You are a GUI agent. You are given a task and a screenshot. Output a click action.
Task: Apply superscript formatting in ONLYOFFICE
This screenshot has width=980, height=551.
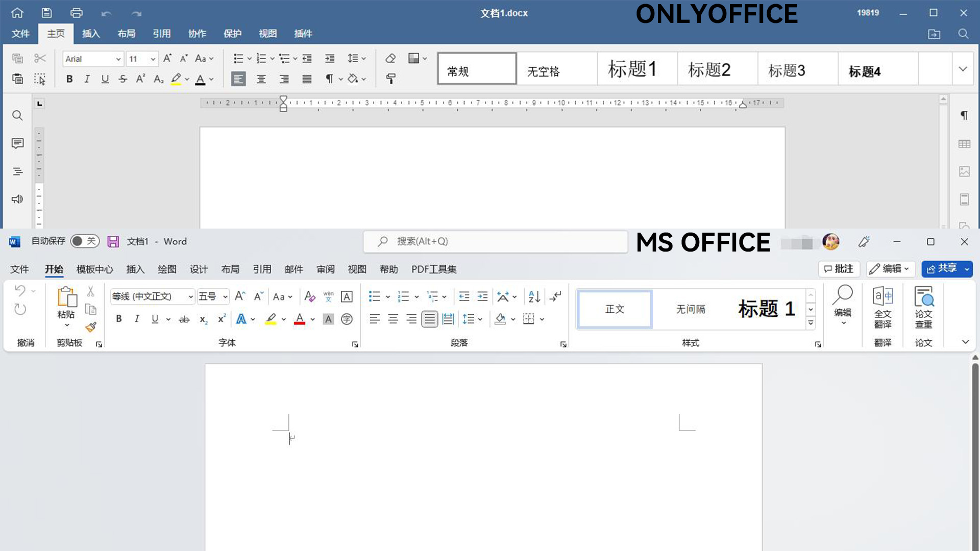point(140,79)
